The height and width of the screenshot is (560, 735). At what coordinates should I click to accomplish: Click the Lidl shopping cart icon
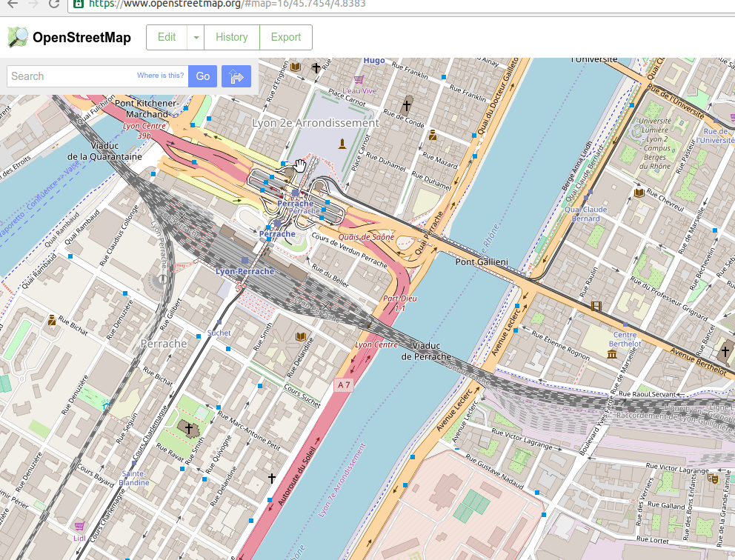[x=80, y=526]
